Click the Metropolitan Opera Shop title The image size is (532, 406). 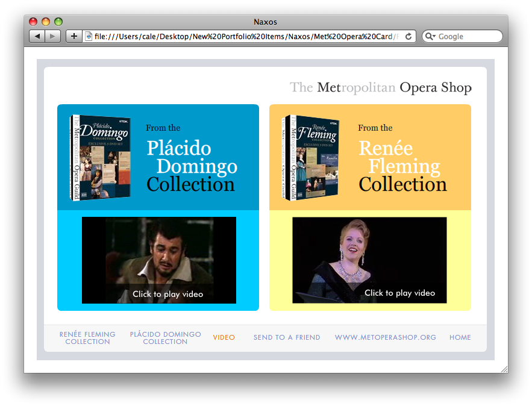pyautogui.click(x=380, y=88)
